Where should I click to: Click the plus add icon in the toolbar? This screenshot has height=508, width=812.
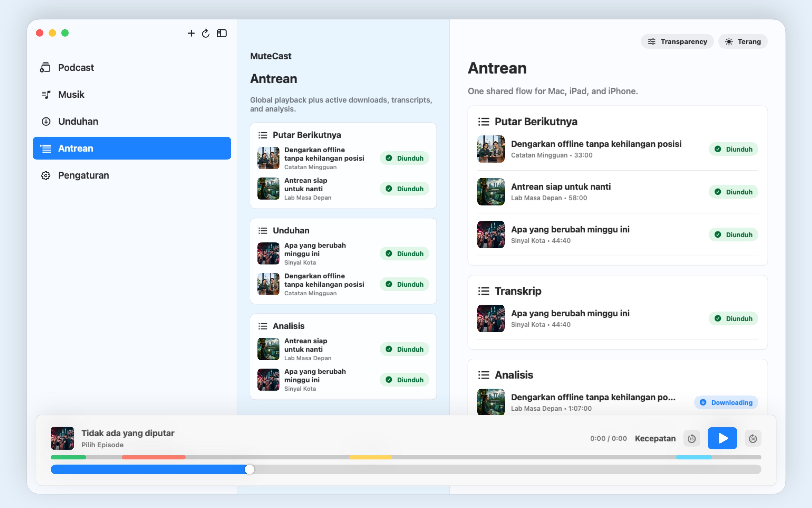coord(191,33)
